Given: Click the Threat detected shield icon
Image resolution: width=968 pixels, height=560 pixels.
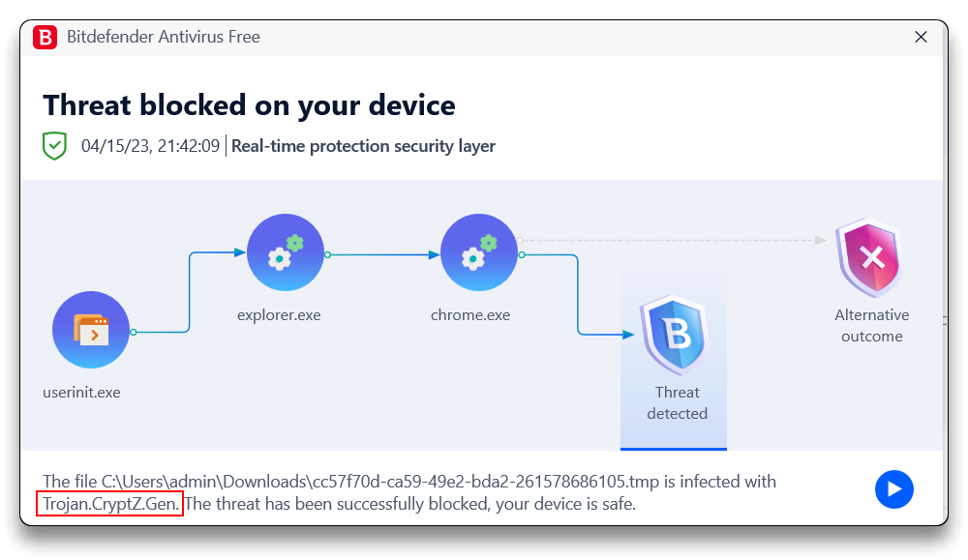Looking at the screenshot, I should [x=674, y=335].
